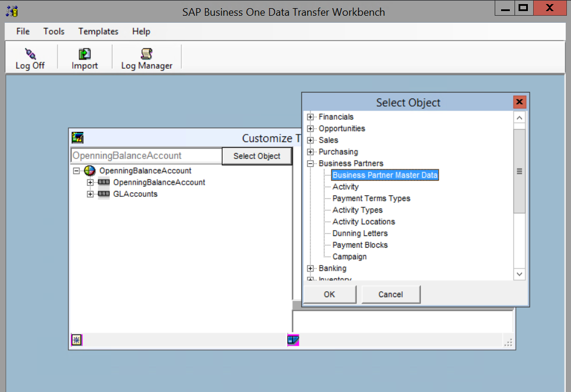This screenshot has width=571, height=392.
Task: Expand the Financials node
Action: pos(310,117)
